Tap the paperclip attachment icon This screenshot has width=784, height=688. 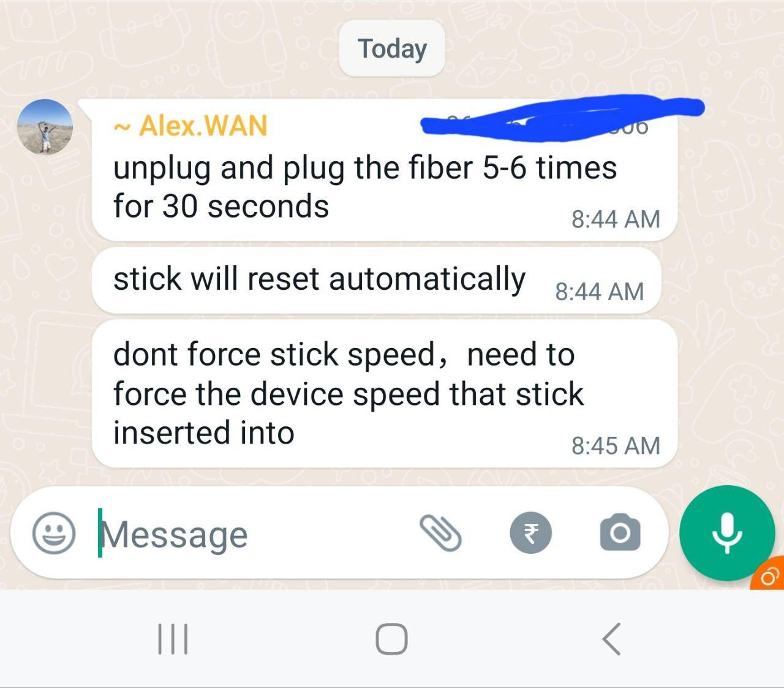(x=440, y=533)
